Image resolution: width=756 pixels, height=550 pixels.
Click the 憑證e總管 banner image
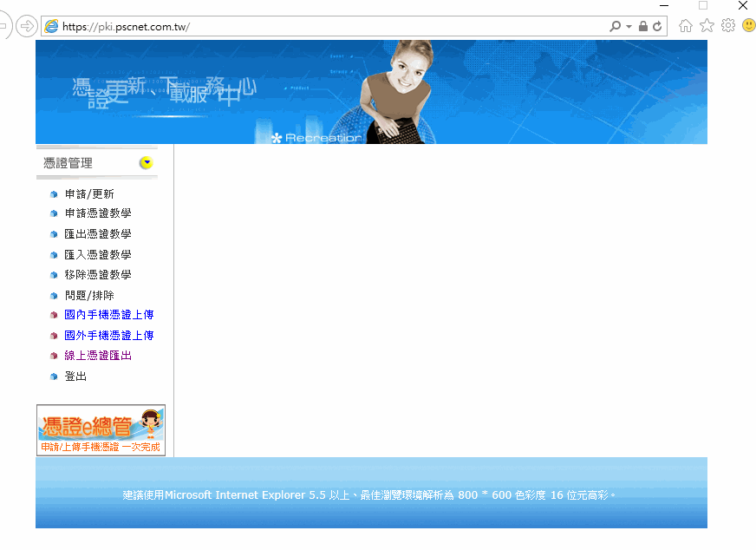tap(101, 429)
